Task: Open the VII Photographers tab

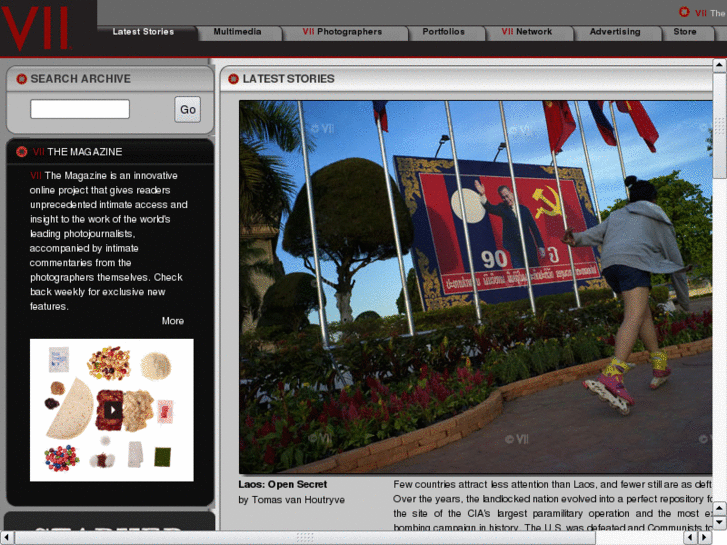Action: click(342, 32)
